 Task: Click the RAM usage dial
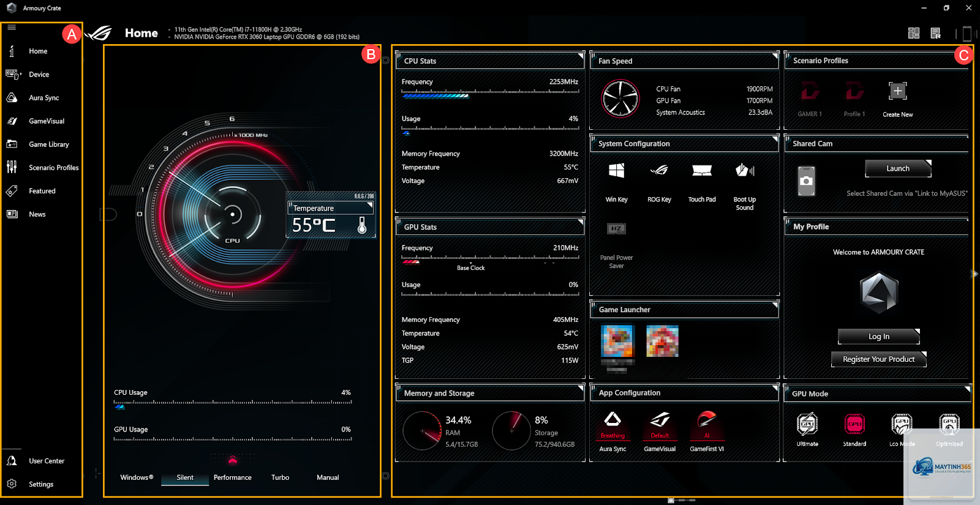tap(422, 431)
